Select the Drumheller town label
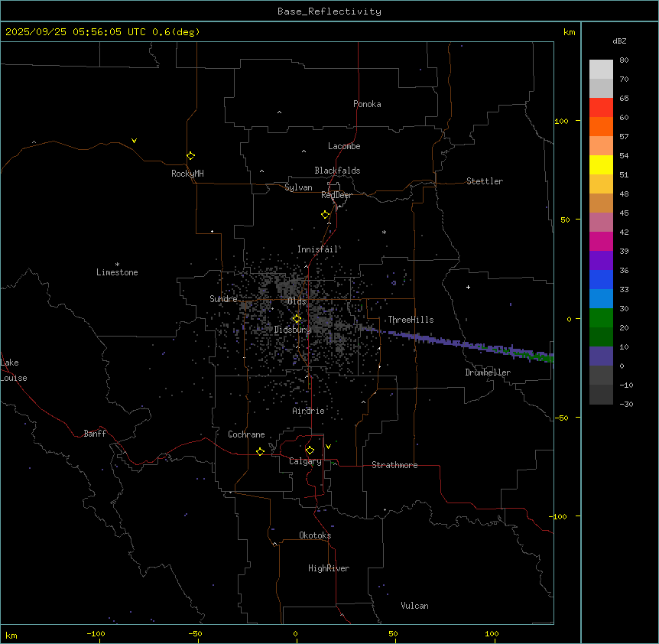The width and height of the screenshot is (659, 644). [x=487, y=372]
